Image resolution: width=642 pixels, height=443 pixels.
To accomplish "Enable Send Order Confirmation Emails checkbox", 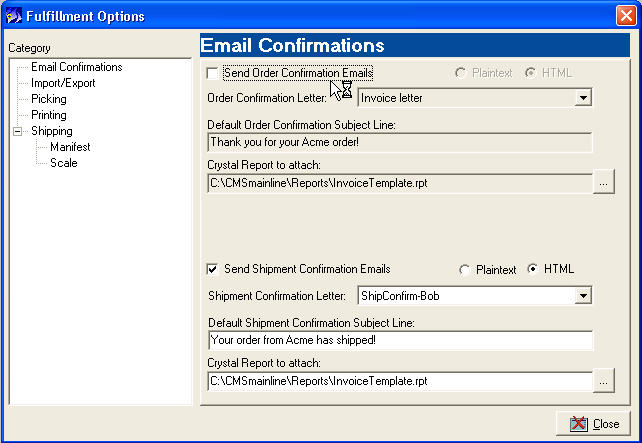I will pos(212,73).
